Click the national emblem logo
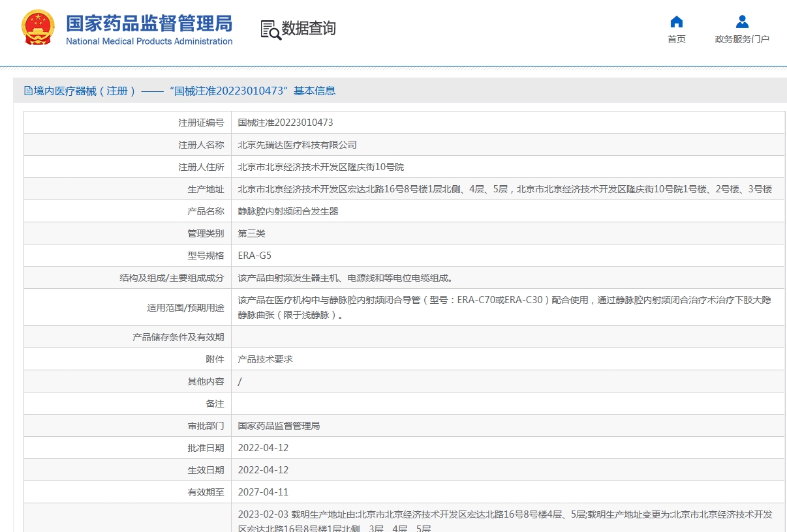Screen dimensions: 787x532 pos(37,27)
